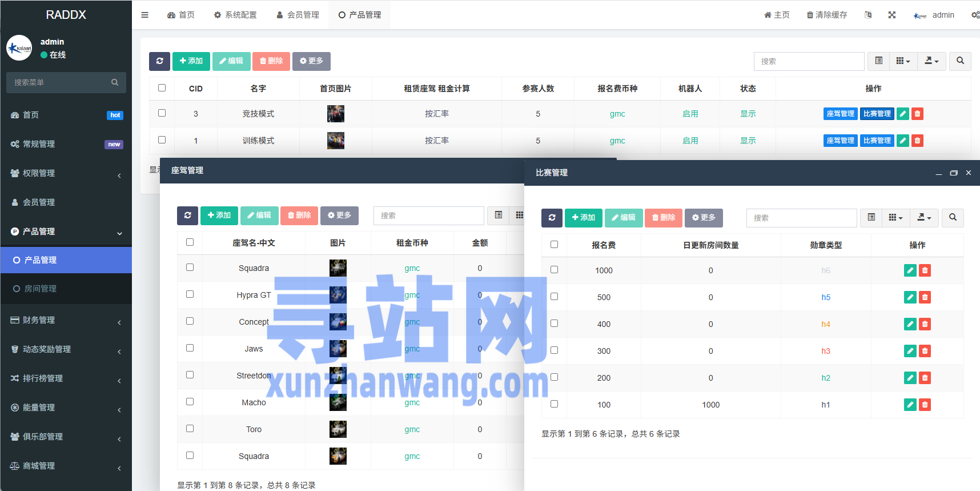This screenshot has width=980, height=491.
Task: Click the search icon button in 比赛管理 window
Action: click(953, 218)
